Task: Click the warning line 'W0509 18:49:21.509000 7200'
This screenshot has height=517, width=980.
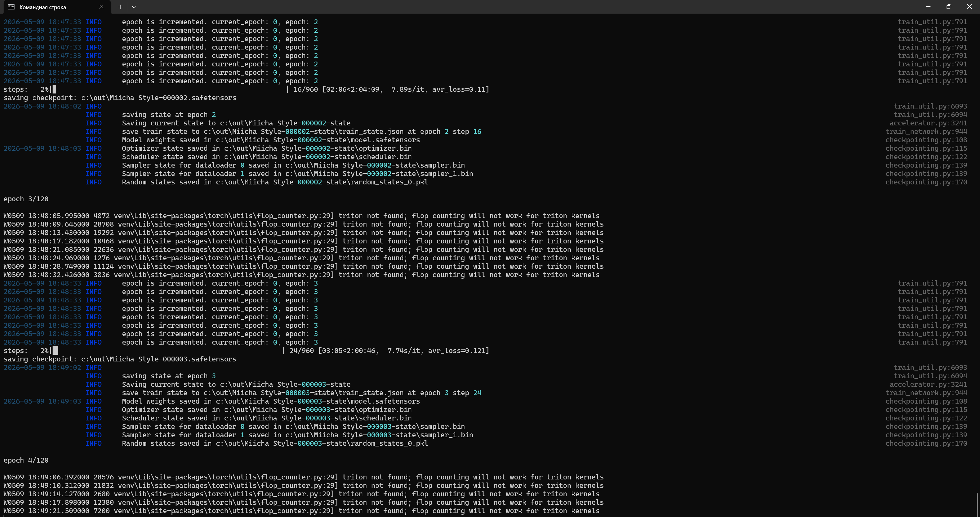Action: coord(302,511)
